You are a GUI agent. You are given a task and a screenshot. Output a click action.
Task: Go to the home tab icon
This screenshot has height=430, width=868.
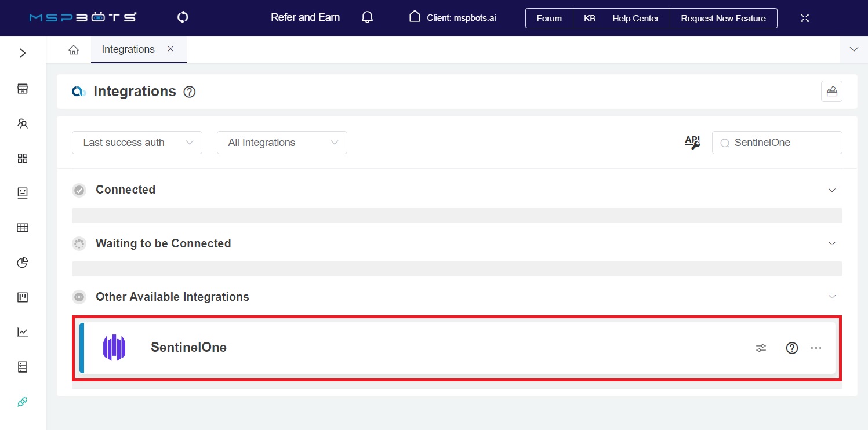coord(74,50)
